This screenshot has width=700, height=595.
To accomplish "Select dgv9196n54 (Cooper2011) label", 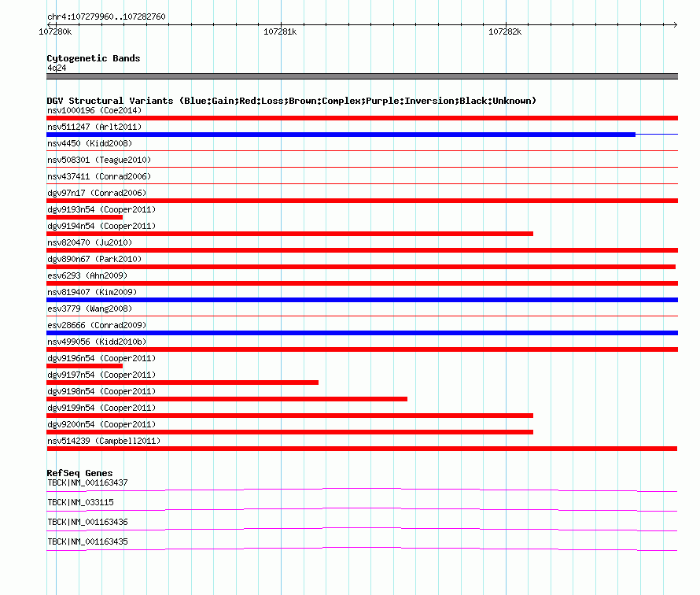I will click(101, 358).
